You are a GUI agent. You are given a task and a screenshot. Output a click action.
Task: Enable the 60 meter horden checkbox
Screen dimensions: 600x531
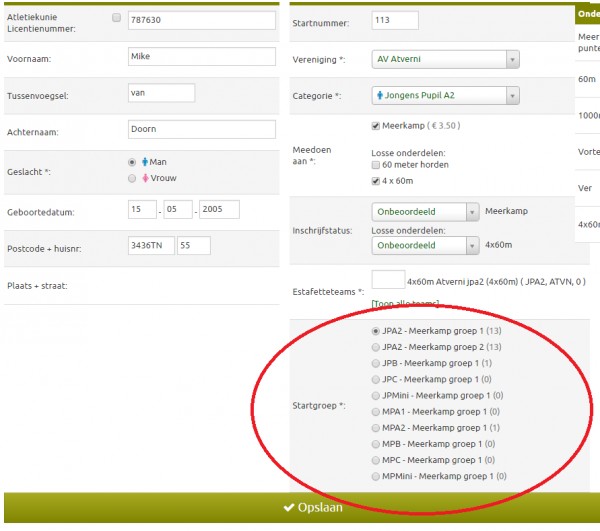click(x=375, y=165)
